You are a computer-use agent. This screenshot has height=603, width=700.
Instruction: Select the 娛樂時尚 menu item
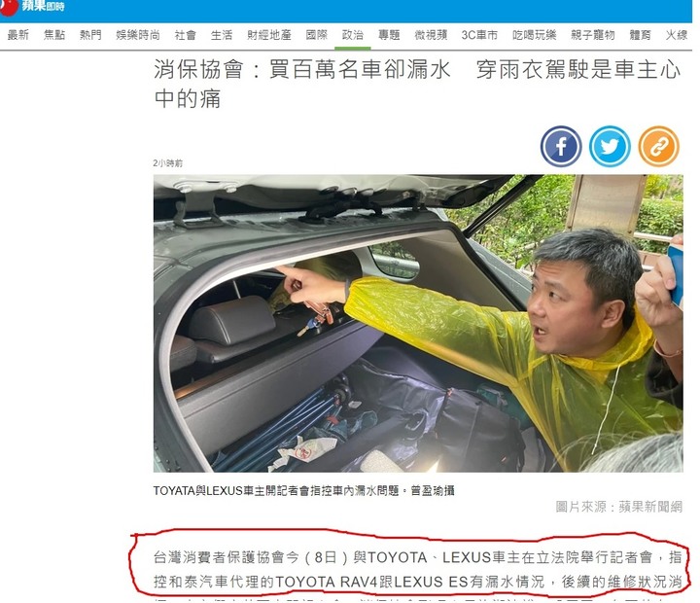point(138,35)
